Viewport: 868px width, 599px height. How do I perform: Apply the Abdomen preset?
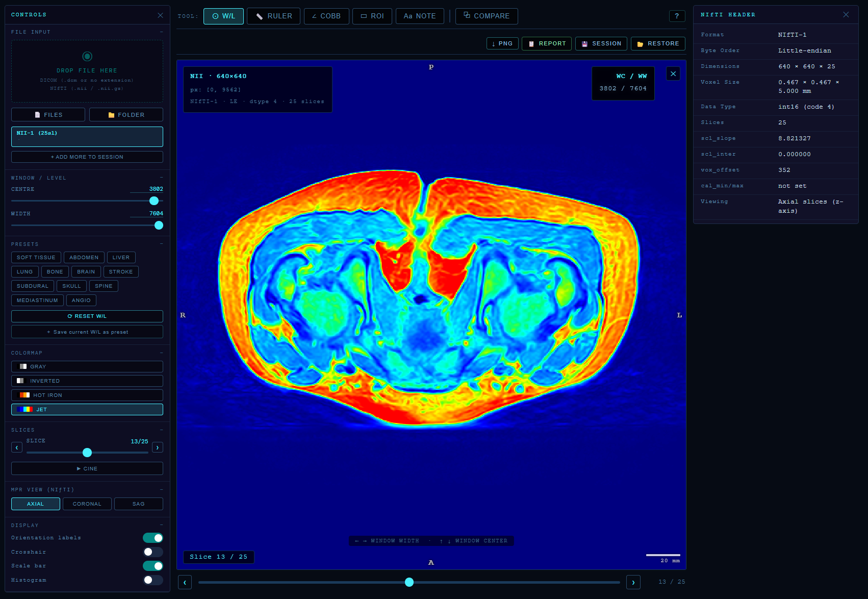click(x=84, y=258)
